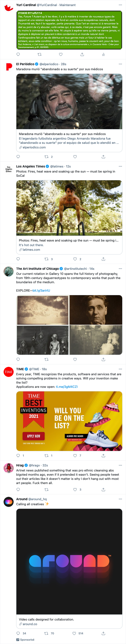Screen dimensions: 126x644
Task: Like the Los Angeles Times tweet
Action: click(75, 259)
